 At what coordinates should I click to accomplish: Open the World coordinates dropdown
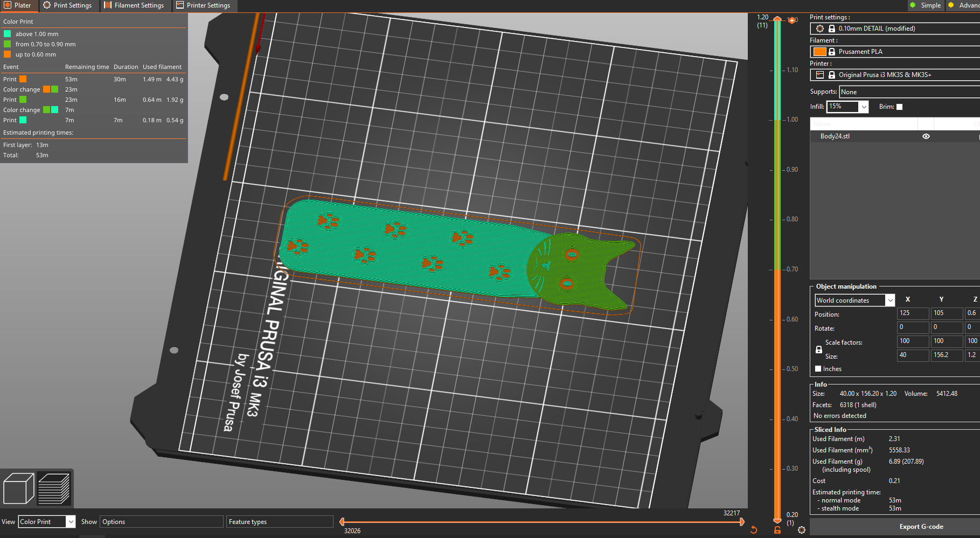890,301
